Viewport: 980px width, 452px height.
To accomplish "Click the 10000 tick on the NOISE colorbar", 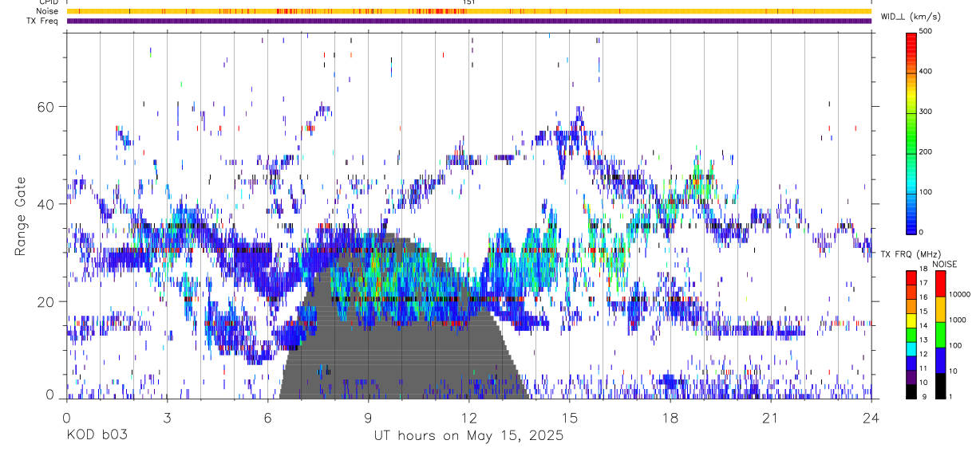I will (958, 294).
